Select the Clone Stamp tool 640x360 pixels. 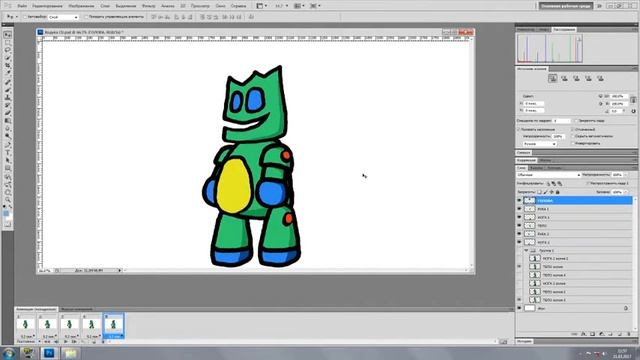(7, 98)
